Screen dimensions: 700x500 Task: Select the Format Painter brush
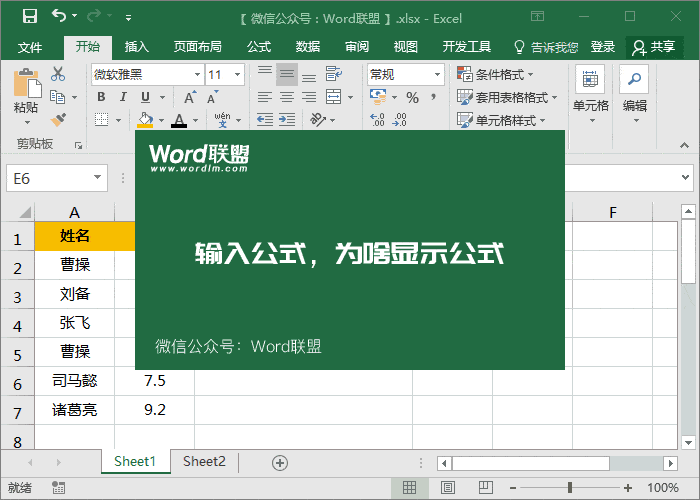tap(58, 119)
